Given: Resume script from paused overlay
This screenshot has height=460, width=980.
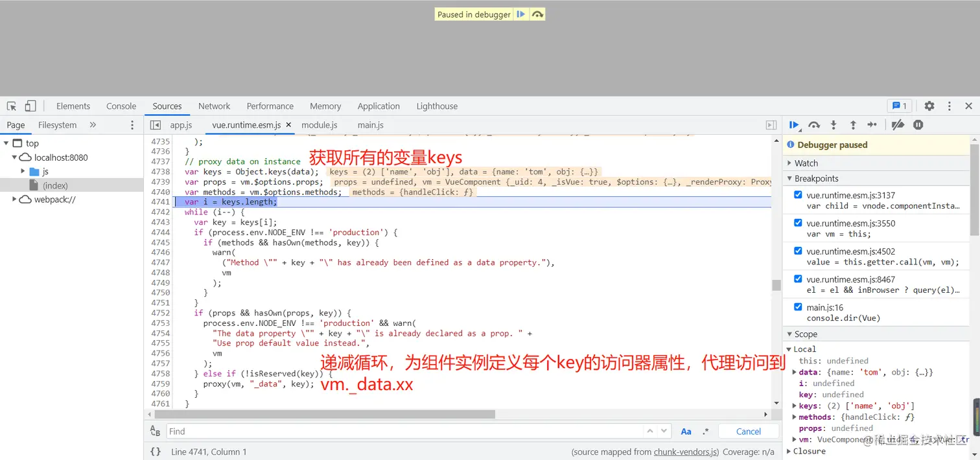Looking at the screenshot, I should pos(520,14).
